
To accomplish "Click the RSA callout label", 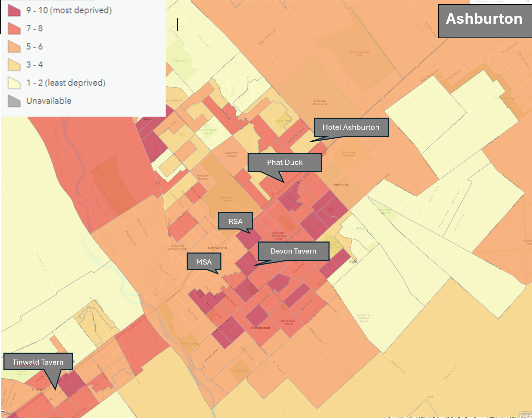I will [x=236, y=221].
